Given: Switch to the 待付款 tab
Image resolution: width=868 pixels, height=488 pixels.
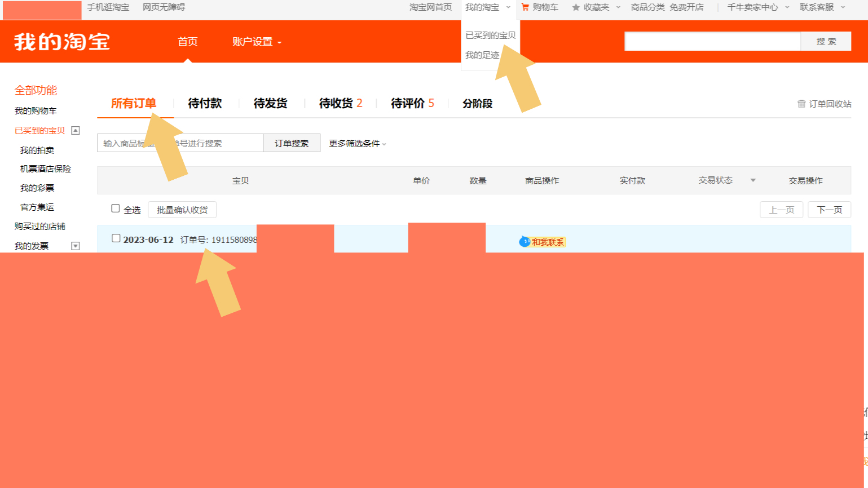Looking at the screenshot, I should (x=205, y=103).
